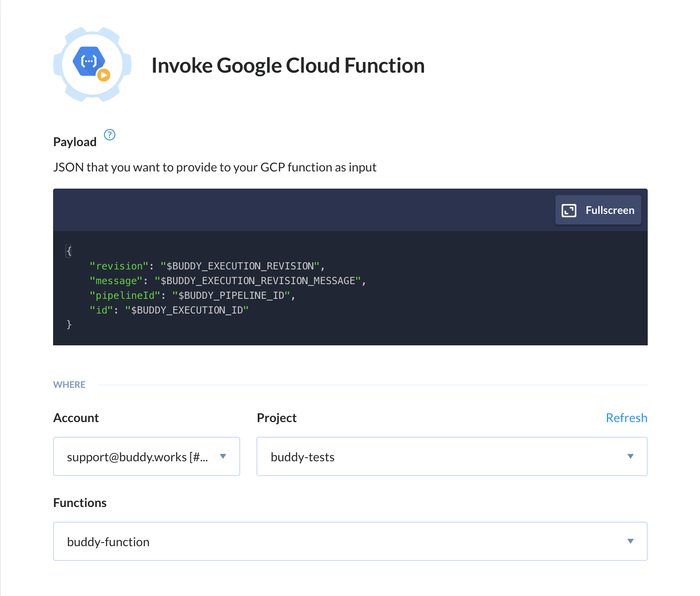The width and height of the screenshot is (700, 596).
Task: Open the payload editor in Fullscreen
Action: coord(598,210)
